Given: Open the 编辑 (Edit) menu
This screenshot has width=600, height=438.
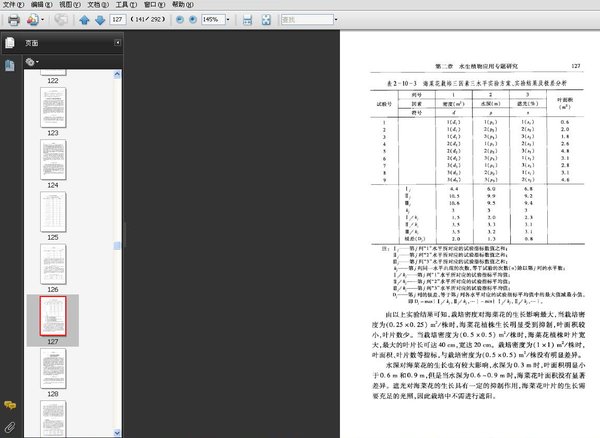Looking at the screenshot, I should 41,5.
